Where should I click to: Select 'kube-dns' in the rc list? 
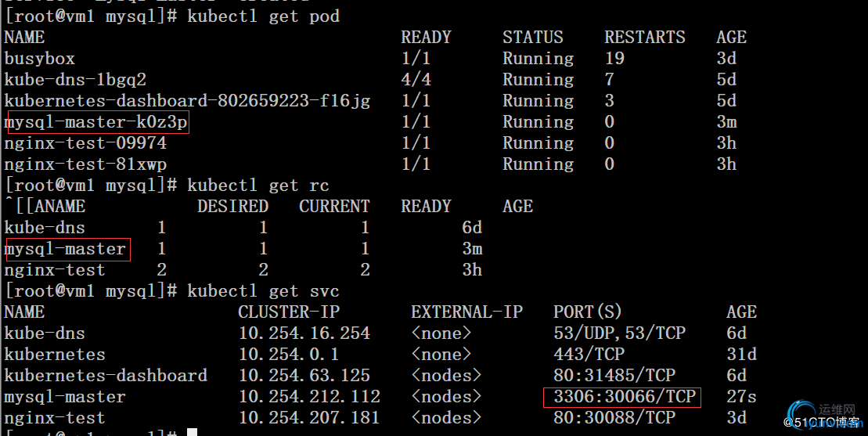tap(45, 228)
